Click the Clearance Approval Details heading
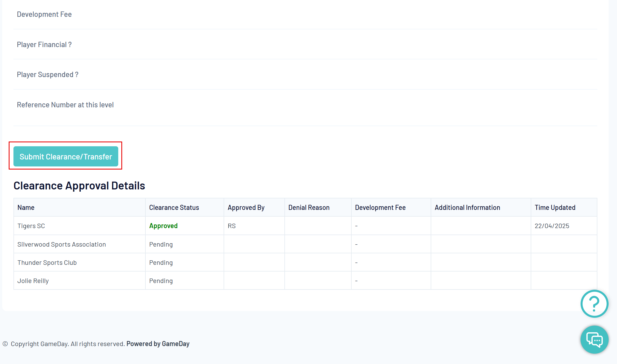The image size is (617, 364). 79,186
